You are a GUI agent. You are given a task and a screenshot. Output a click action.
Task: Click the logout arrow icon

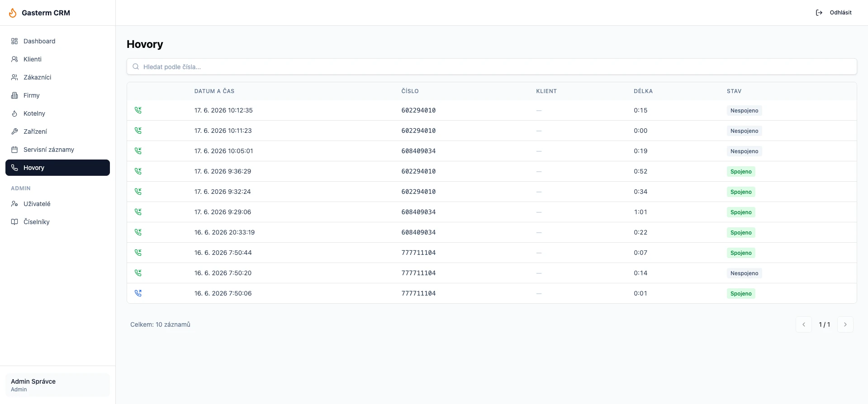click(819, 13)
